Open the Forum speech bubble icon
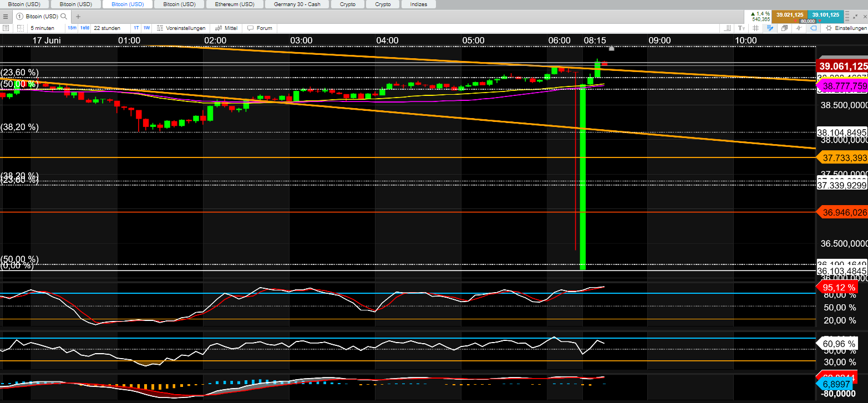868x403 pixels. pyautogui.click(x=260, y=28)
